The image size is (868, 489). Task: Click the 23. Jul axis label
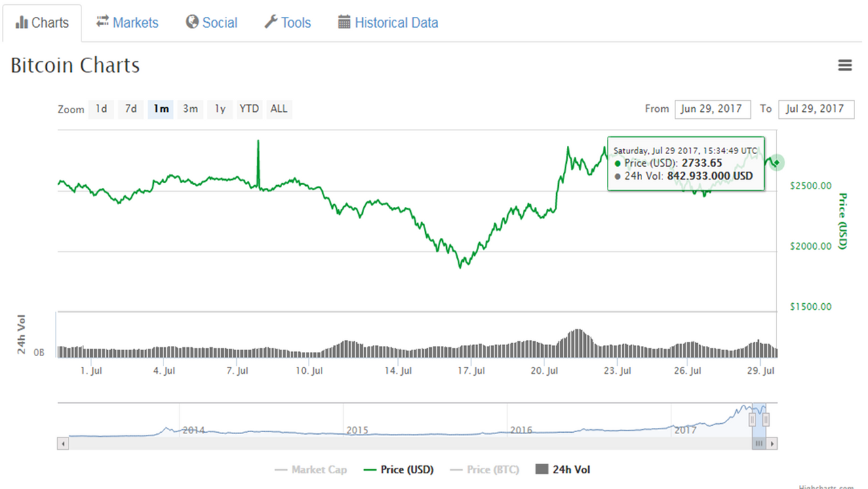tap(618, 371)
